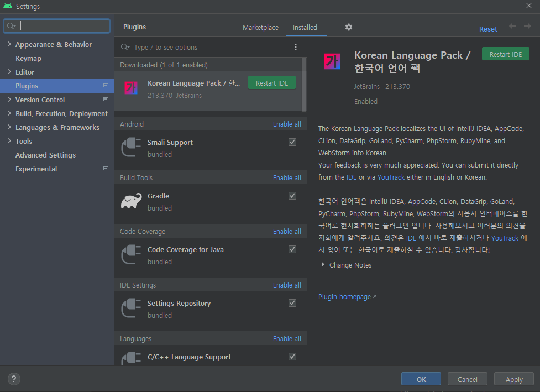Expand Languages & Frameworks node
Image resolution: width=540 pixels, height=392 pixels.
9,127
